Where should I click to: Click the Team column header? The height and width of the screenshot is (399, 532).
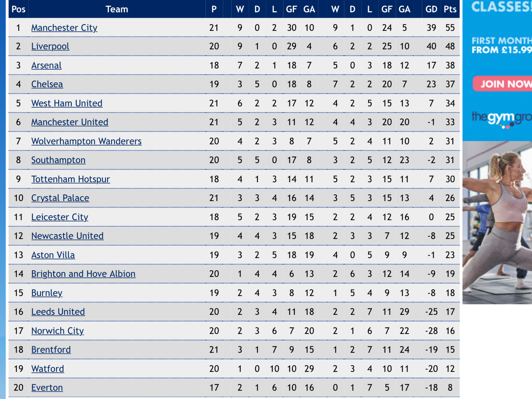tap(117, 9)
